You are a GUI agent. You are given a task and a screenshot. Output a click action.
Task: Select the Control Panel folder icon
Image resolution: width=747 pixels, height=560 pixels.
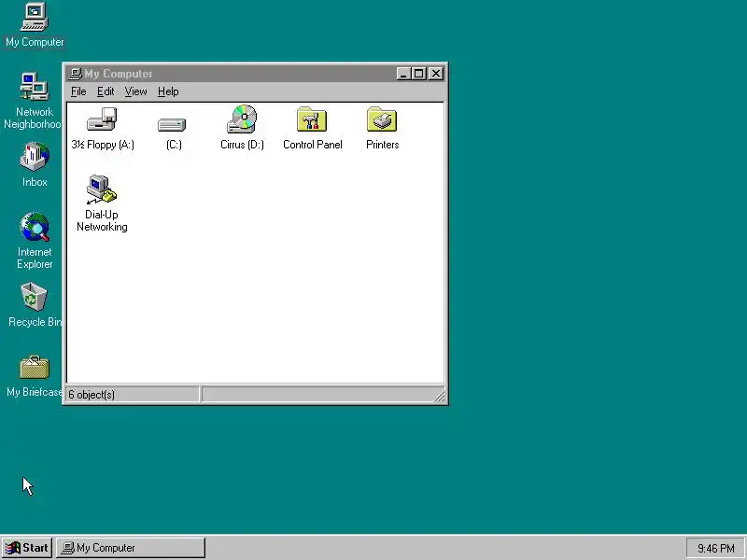click(x=312, y=119)
